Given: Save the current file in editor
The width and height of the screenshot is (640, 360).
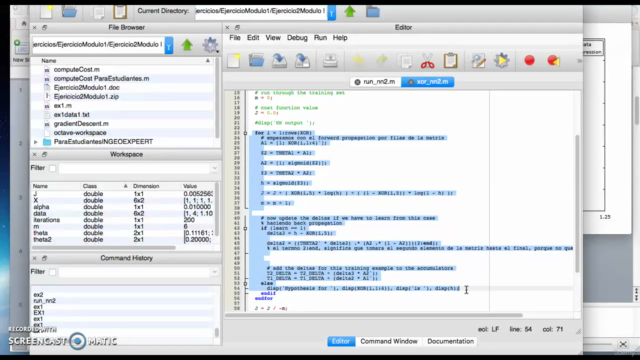Looking at the screenshot, I should pyautogui.click(x=280, y=61).
